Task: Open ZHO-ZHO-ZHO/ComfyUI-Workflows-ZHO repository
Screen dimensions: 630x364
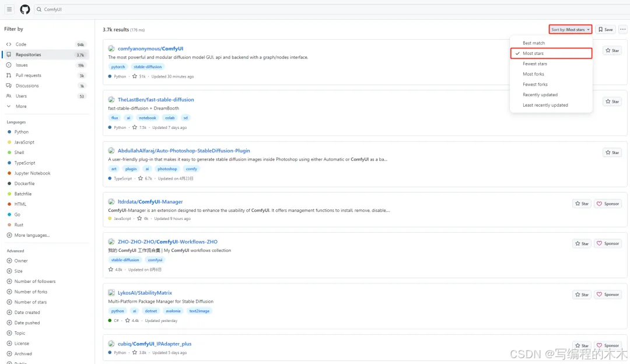Action: [167, 242]
